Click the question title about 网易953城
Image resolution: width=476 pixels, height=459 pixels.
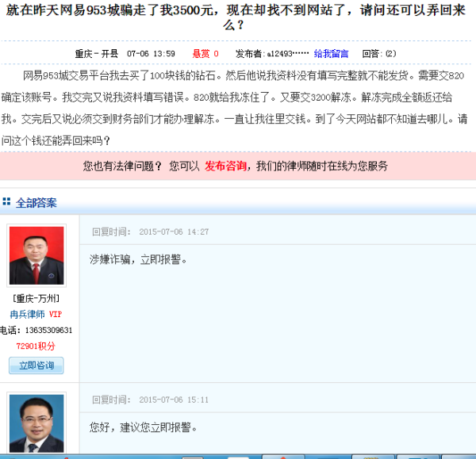[x=236, y=17]
